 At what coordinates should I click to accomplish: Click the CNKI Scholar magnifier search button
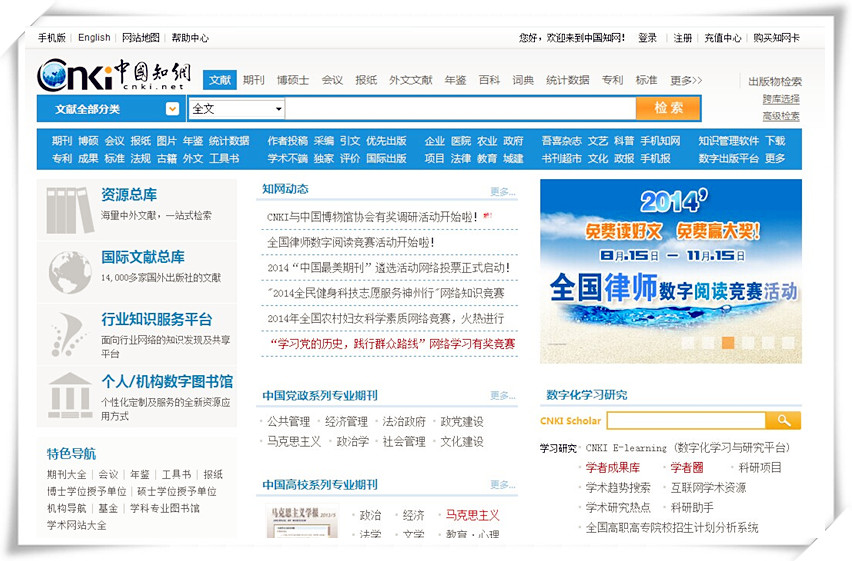[x=783, y=420]
